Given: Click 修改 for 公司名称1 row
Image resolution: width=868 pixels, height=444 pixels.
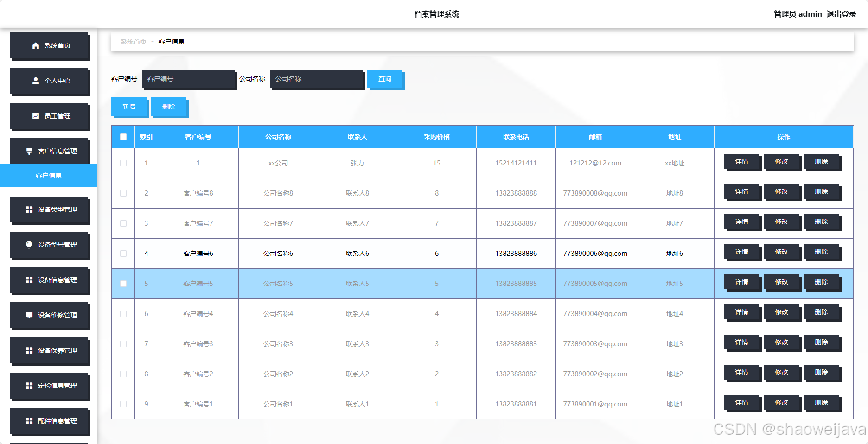Looking at the screenshot, I should [x=782, y=403].
